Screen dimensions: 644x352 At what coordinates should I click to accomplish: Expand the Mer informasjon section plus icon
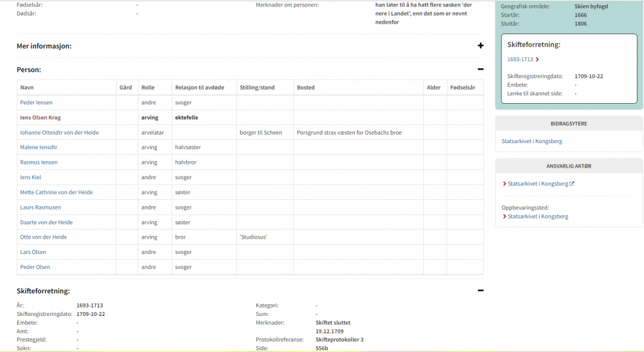pos(480,46)
